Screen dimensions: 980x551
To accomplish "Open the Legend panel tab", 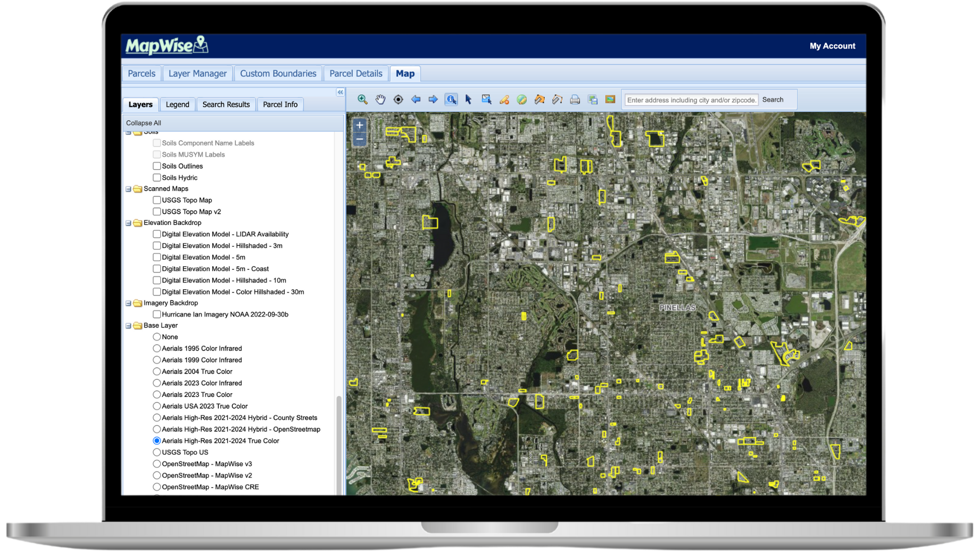I will pyautogui.click(x=177, y=104).
